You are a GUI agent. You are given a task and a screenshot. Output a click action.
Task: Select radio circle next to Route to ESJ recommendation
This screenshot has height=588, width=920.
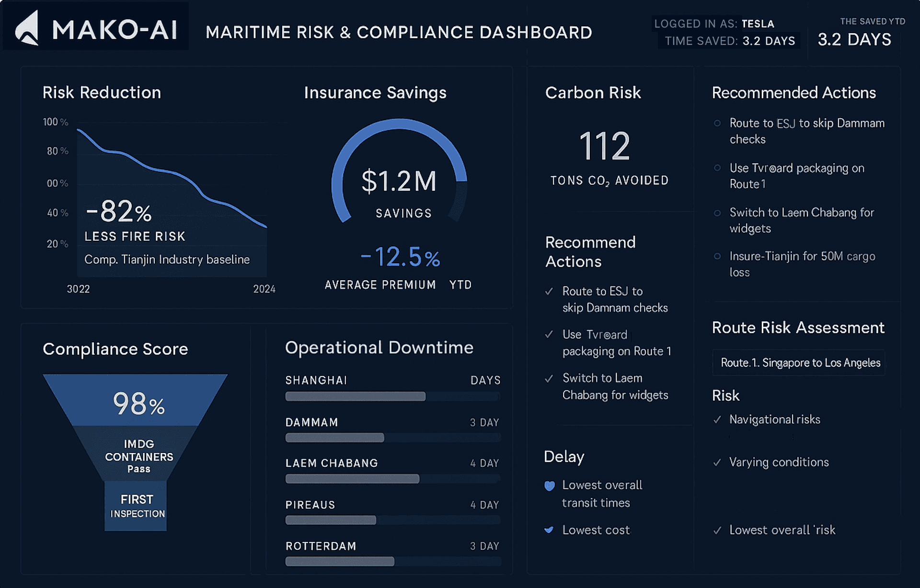(717, 124)
